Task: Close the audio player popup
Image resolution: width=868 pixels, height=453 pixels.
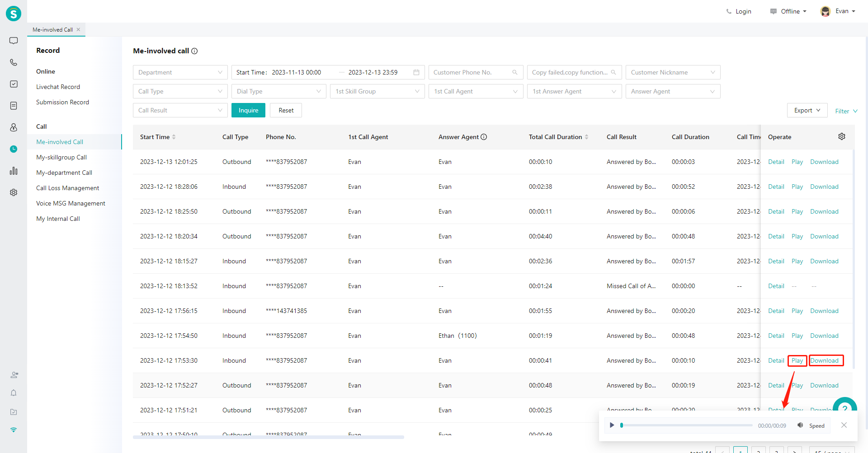Action: point(844,425)
